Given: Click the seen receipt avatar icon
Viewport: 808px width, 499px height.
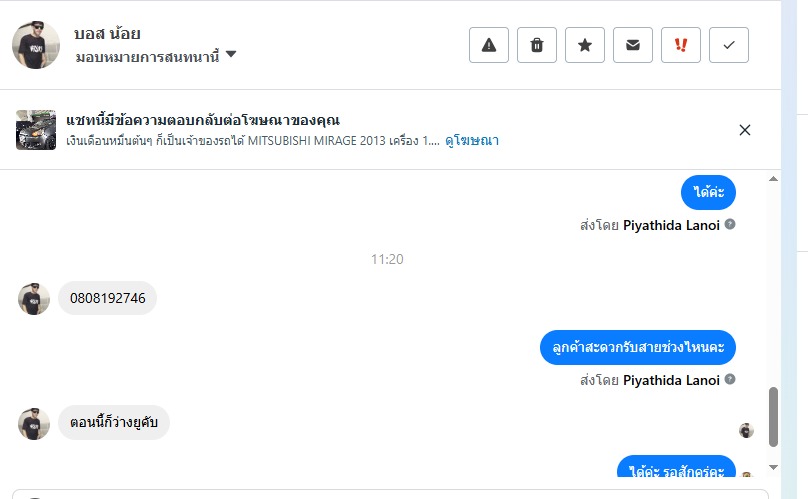Looking at the screenshot, I should [746, 430].
